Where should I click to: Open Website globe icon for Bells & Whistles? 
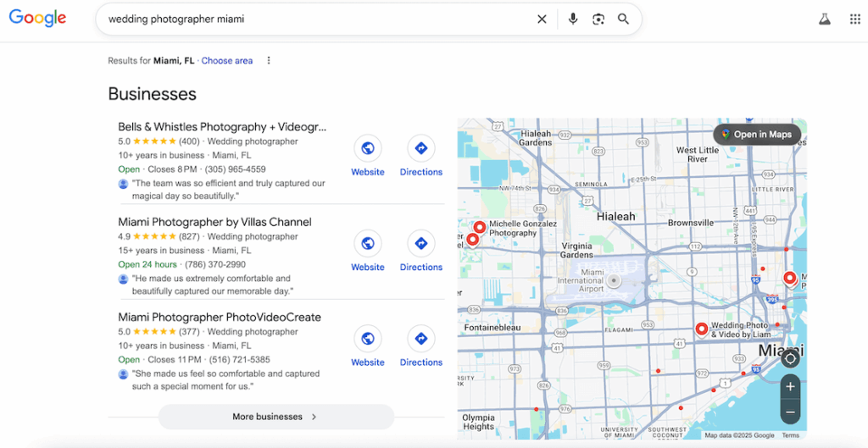[368, 148]
